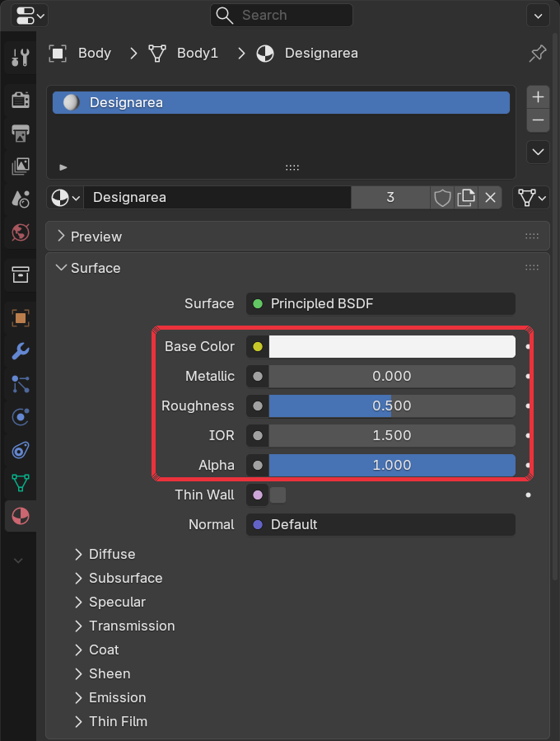Open the editor type dropdown
560x741 pixels.
point(30,15)
